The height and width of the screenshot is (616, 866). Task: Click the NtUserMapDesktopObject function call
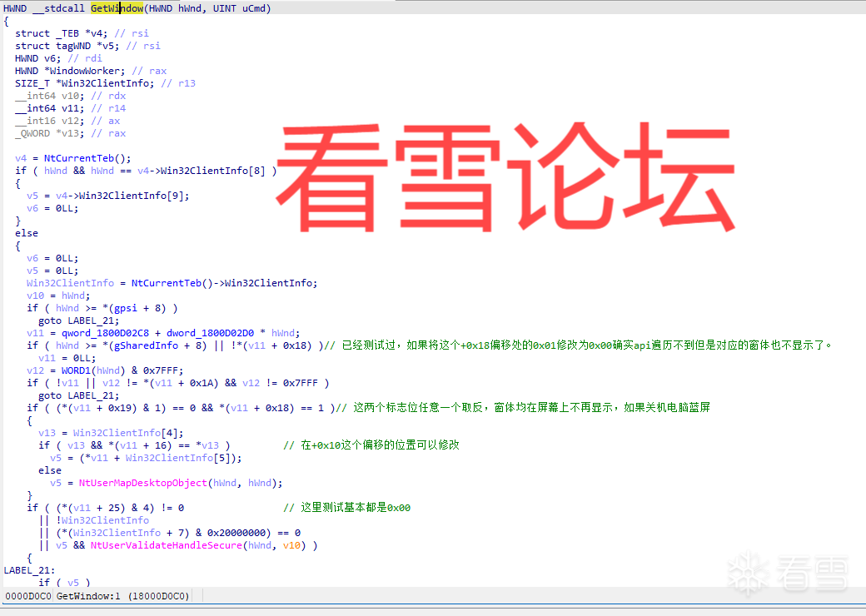[143, 483]
